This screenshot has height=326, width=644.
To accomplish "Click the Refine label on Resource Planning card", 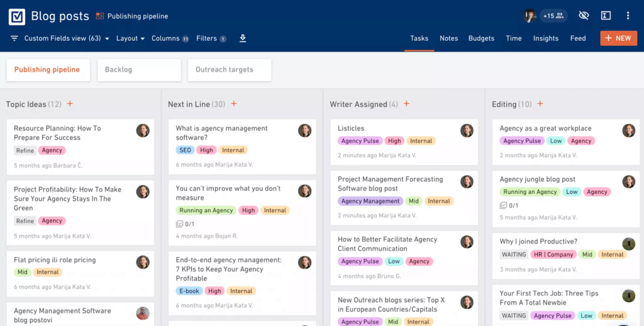I will [x=25, y=150].
